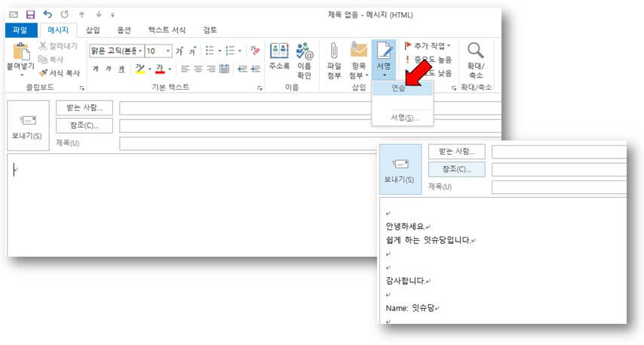Click 보내기(S) in inset signature window

(400, 169)
